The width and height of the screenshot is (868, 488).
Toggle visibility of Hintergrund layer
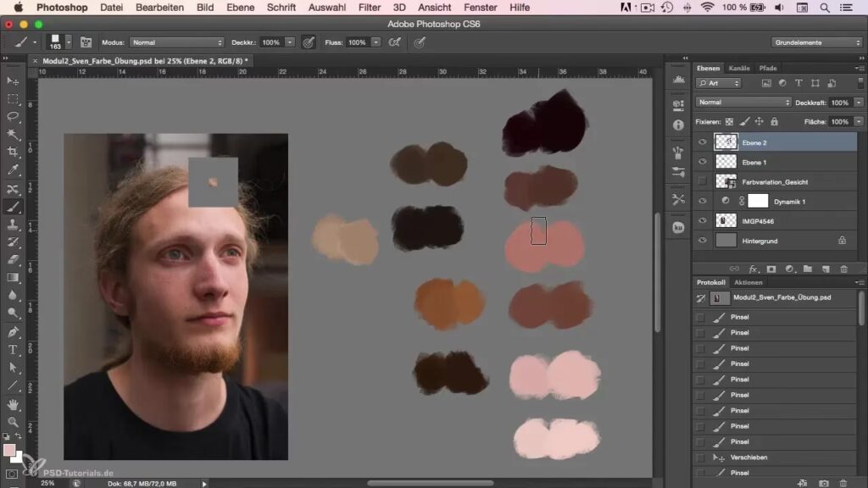pyautogui.click(x=702, y=241)
